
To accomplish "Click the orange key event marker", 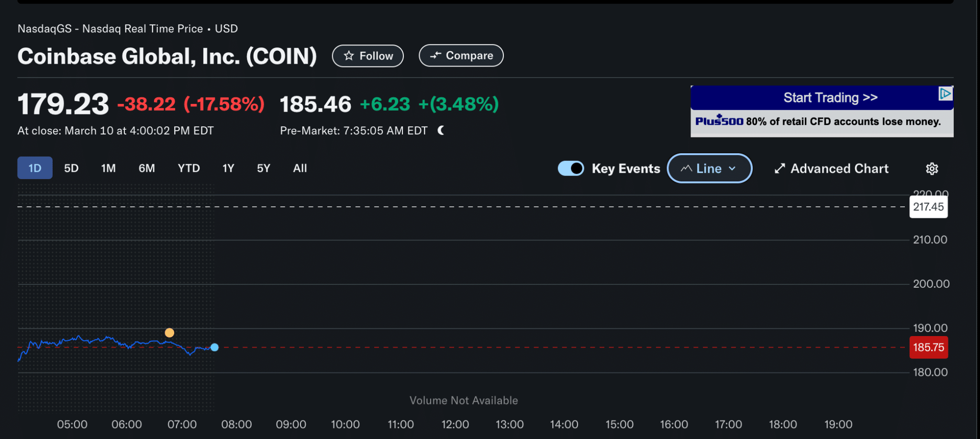I will coord(169,333).
